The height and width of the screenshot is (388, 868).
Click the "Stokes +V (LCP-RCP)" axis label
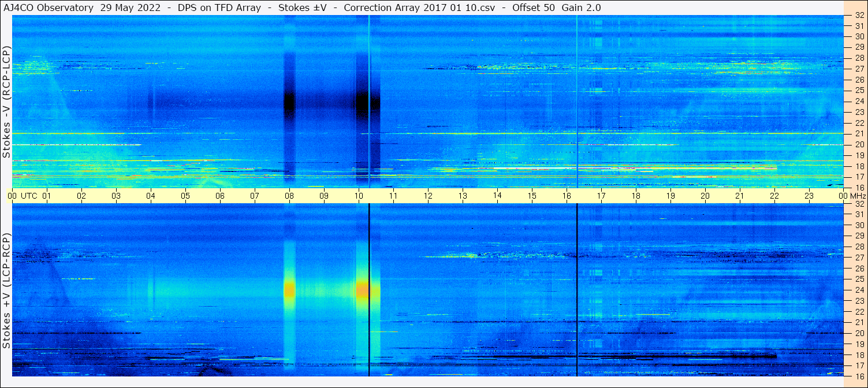click(x=6, y=290)
